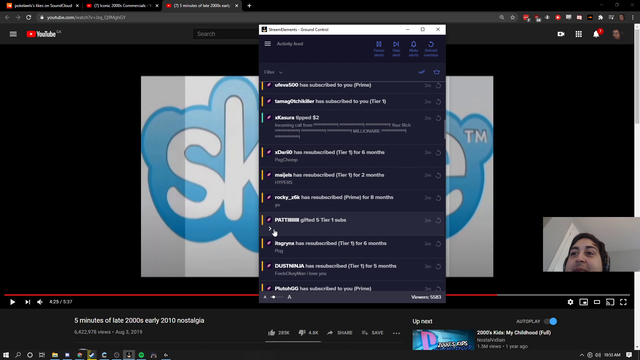Open Windows taskbar search

tap(18, 355)
